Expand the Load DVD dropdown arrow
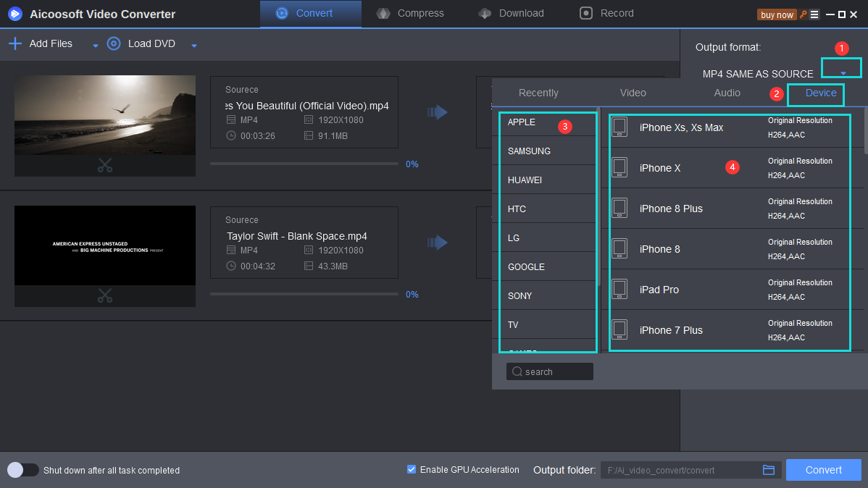868x488 pixels. [193, 46]
